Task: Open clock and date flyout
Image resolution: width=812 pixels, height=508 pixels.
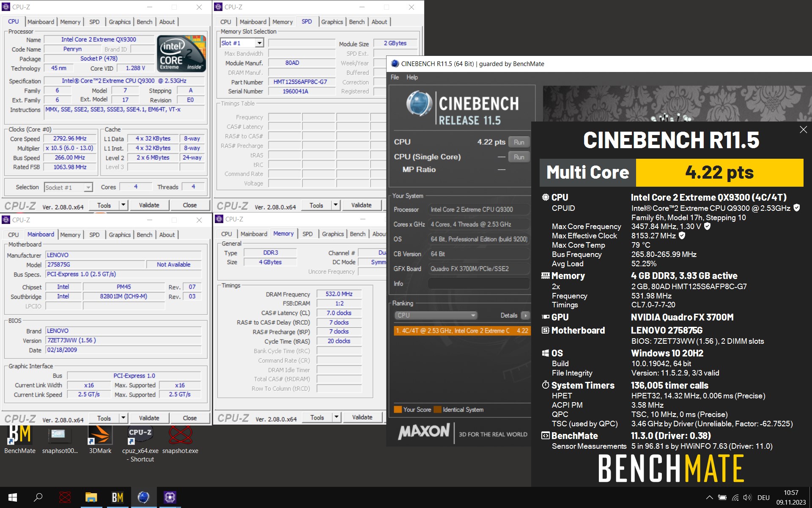Action: click(791, 497)
